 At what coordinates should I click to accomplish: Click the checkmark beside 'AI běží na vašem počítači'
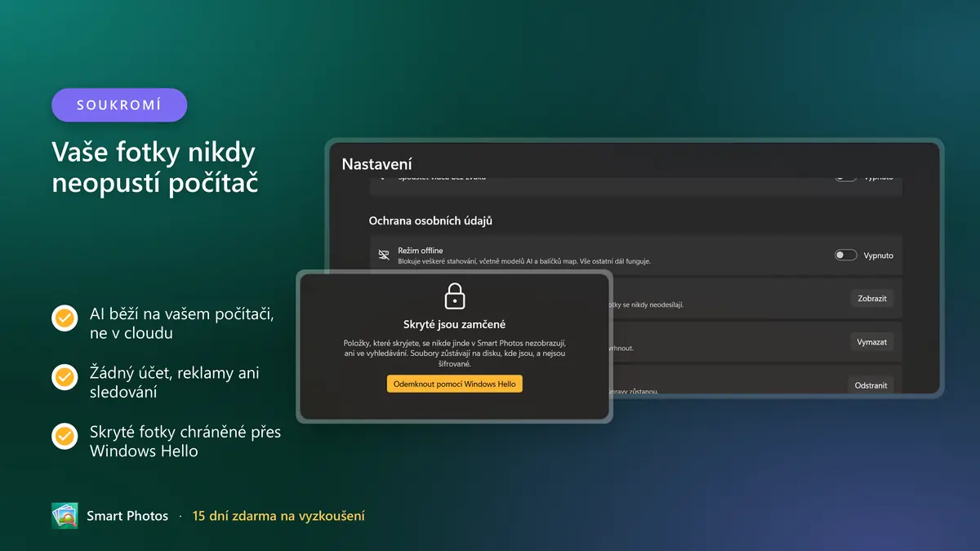pos(65,318)
